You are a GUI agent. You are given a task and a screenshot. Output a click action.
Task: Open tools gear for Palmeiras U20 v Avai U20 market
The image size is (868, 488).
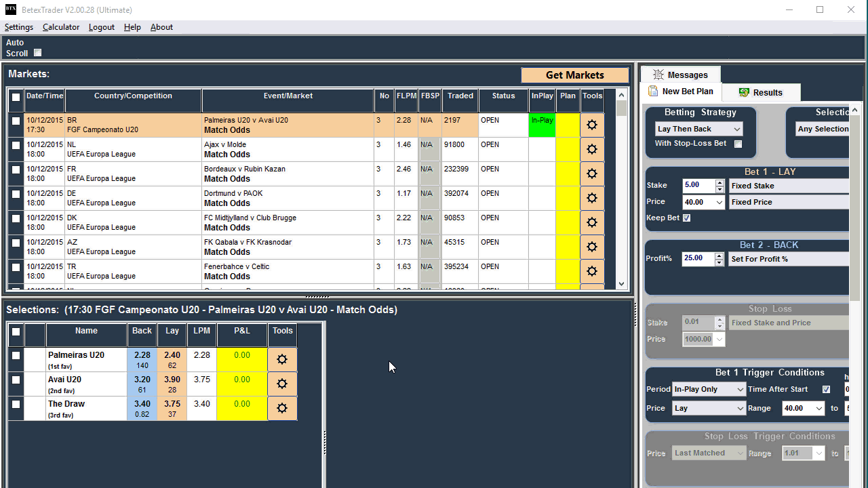[x=592, y=125]
